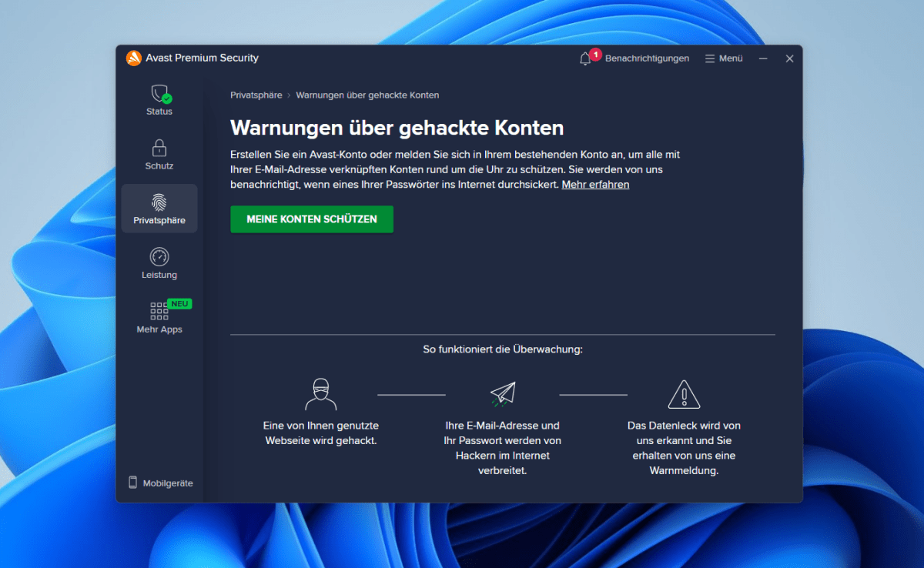This screenshot has height=568, width=924.
Task: Click text Das Datenleck wird von uns erkannt
Action: click(684, 448)
